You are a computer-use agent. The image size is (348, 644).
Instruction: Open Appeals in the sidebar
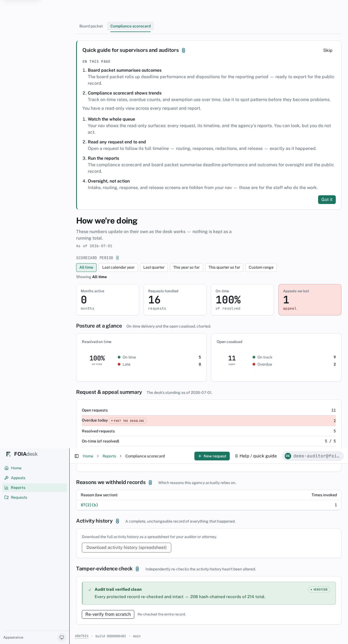[35, 478]
